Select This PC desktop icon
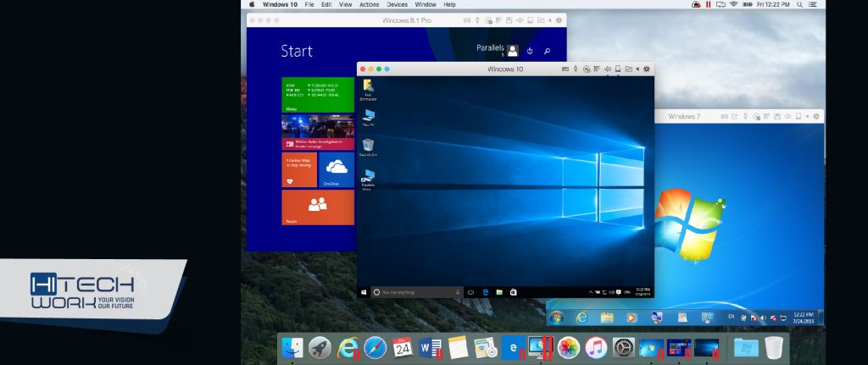Screen dimensions: 868x365 (368, 118)
